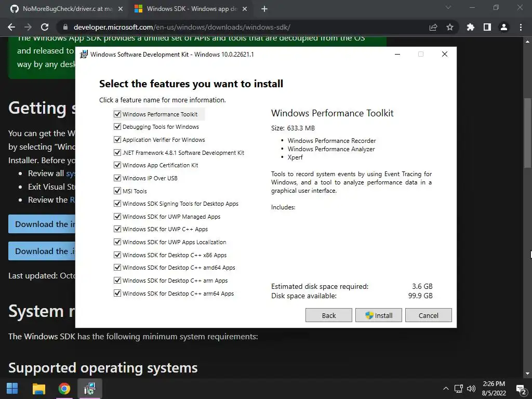The image size is (532, 399).
Task: Switch to the Windows SDK tab
Action: [x=191, y=9]
